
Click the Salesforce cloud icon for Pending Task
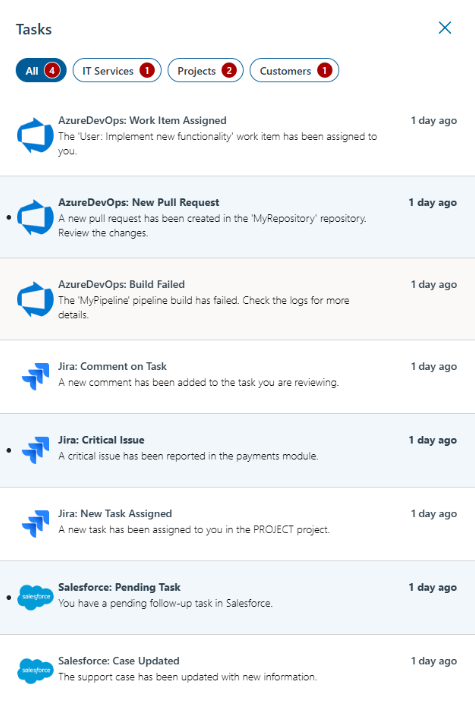36,598
